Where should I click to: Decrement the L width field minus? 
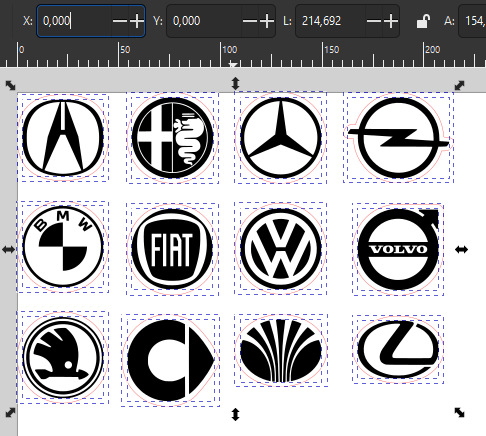tap(374, 21)
